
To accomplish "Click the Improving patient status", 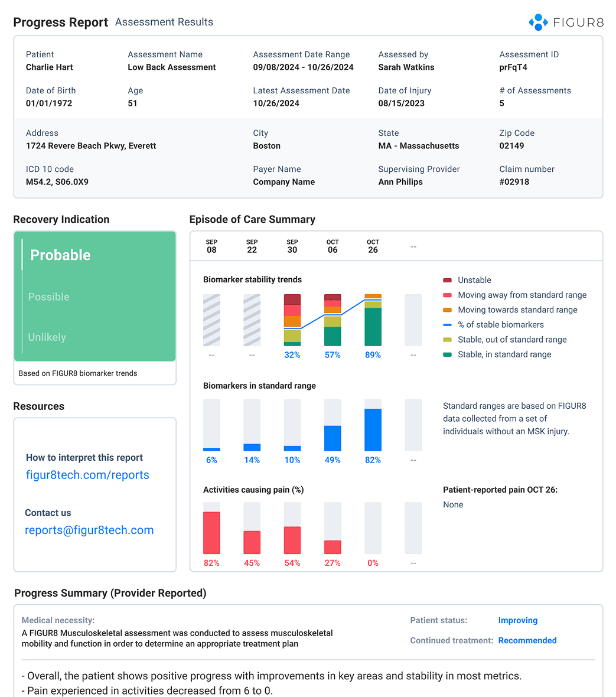I will pyautogui.click(x=517, y=620).
